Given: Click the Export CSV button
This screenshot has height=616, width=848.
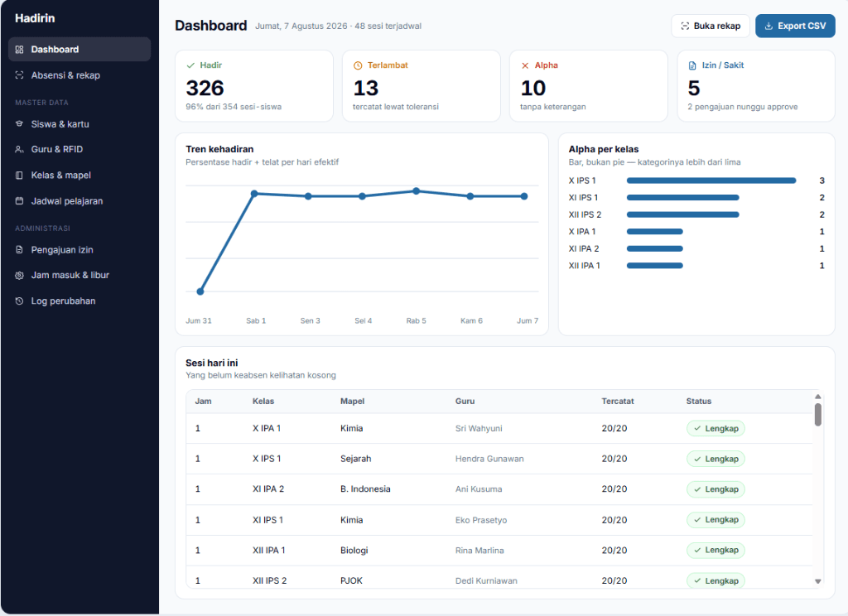Looking at the screenshot, I should 795,26.
